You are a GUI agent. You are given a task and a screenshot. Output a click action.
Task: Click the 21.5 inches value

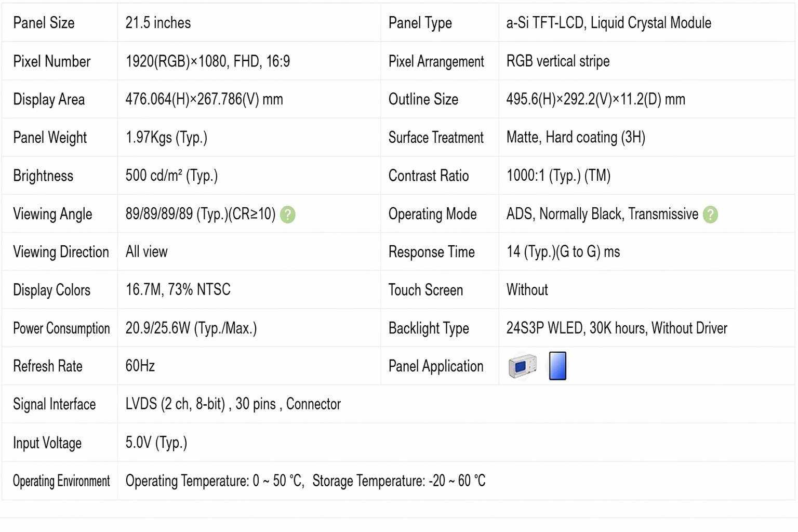point(158,23)
